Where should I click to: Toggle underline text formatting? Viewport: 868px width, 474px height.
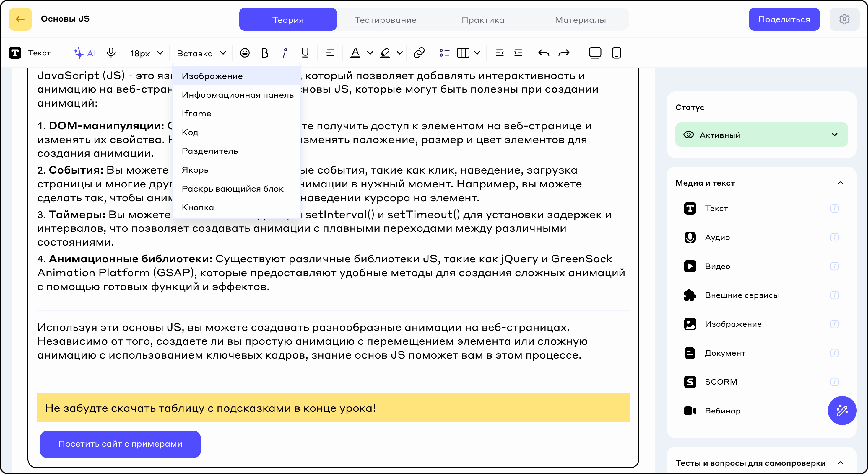pyautogui.click(x=305, y=53)
